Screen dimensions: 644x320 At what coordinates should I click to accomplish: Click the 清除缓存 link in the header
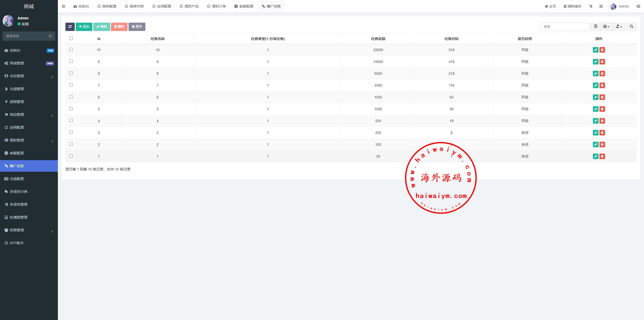pyautogui.click(x=573, y=6)
